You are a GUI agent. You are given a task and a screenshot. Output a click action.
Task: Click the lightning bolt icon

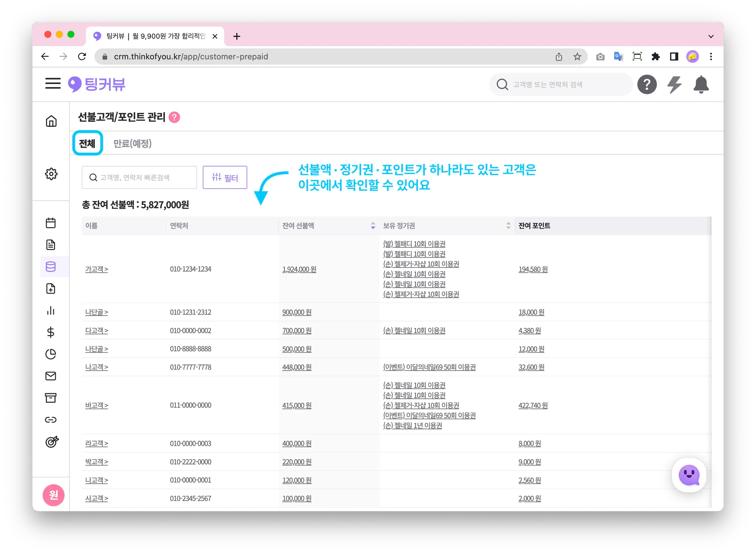pyautogui.click(x=674, y=84)
